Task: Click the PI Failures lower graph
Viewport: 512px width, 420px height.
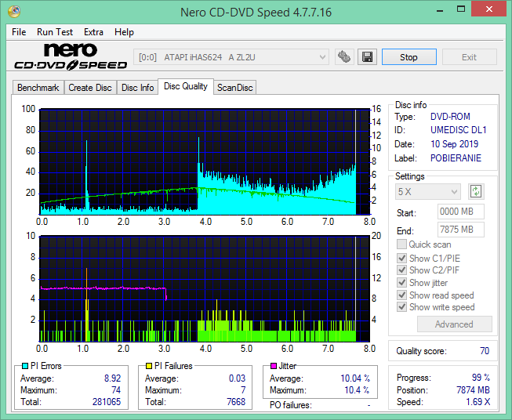Action: (205, 288)
